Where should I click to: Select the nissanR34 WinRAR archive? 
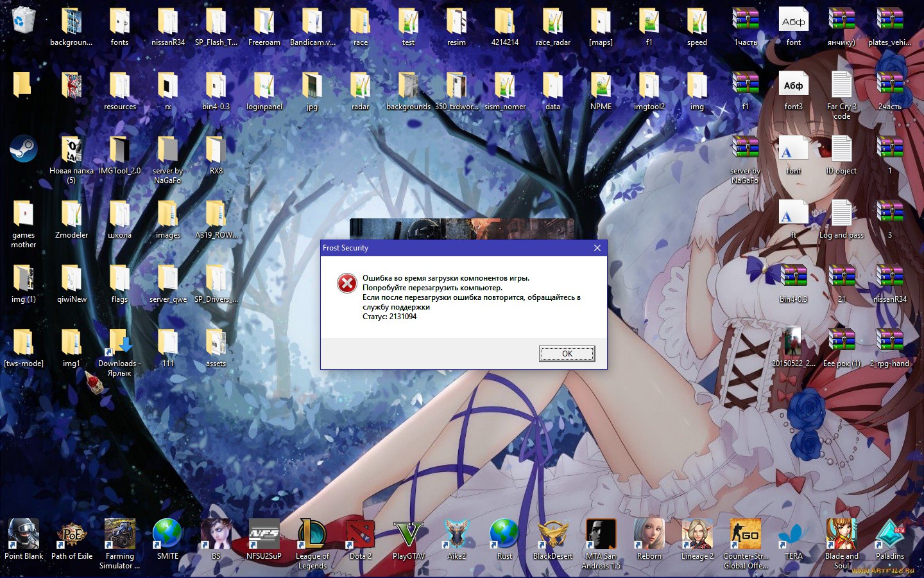tap(889, 278)
